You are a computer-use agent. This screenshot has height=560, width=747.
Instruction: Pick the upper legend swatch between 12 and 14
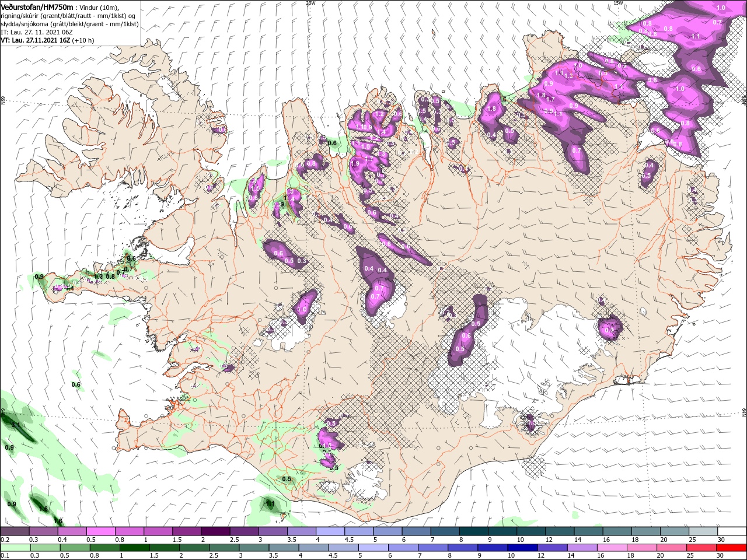(x=560, y=531)
